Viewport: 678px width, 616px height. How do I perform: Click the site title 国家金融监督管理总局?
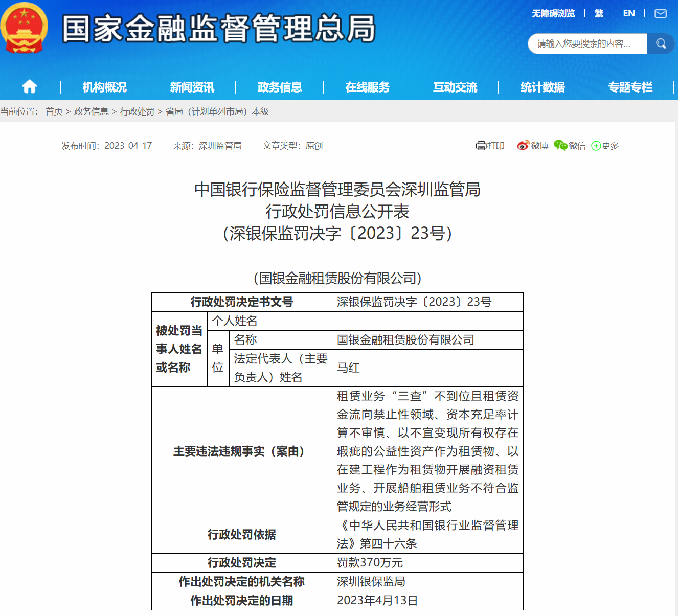click(219, 28)
